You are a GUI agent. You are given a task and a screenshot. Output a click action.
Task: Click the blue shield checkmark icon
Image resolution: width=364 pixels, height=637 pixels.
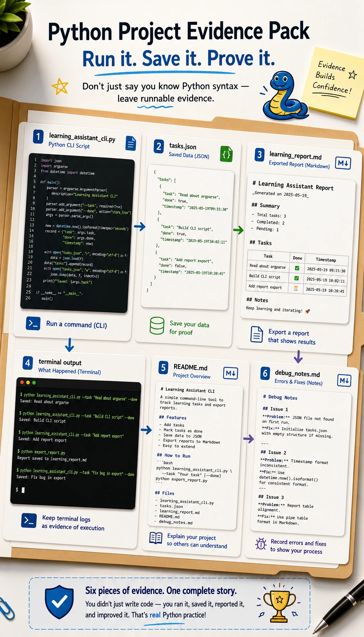(59, 602)
